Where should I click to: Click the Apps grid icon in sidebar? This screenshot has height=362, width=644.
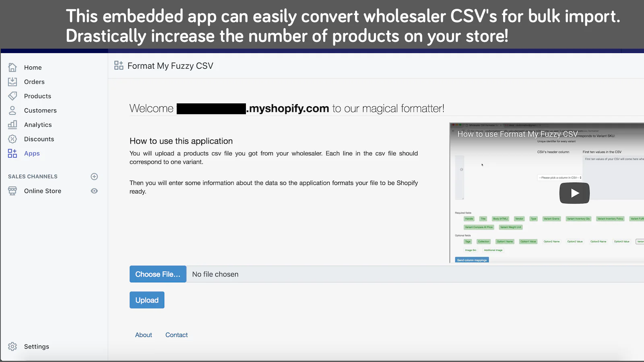tap(12, 153)
